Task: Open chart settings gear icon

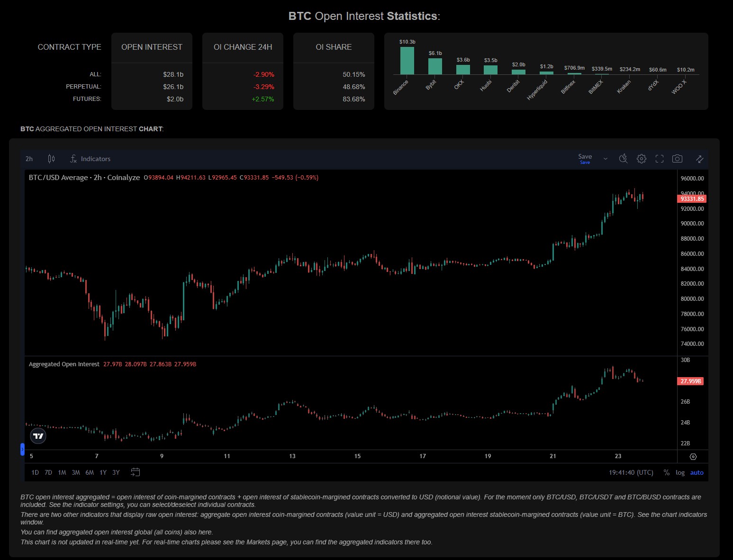Action: (x=641, y=159)
